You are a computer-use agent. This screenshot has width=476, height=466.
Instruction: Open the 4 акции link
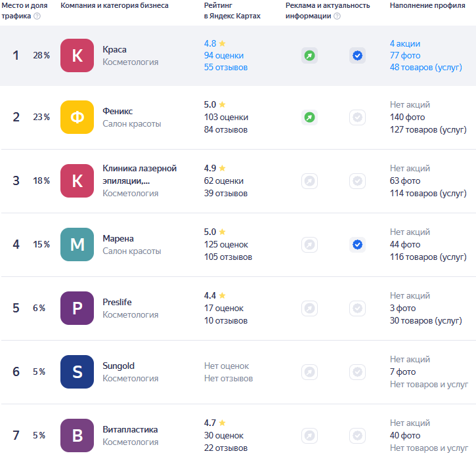click(405, 44)
